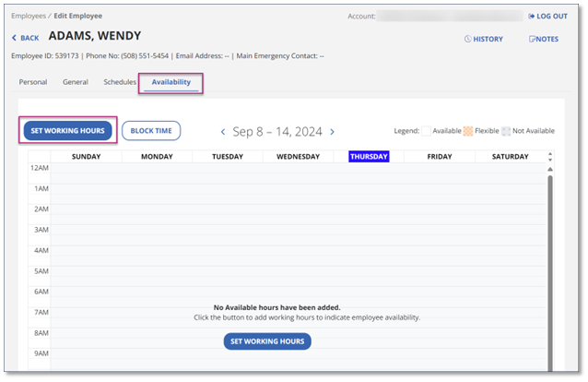Click the Flexible legend swatch
588x382 pixels.
467,131
